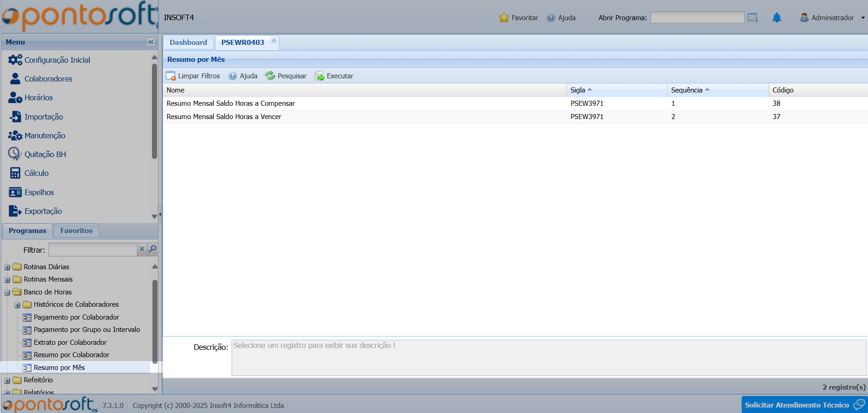
Task: Click Limpar Filtros button
Action: coord(193,76)
